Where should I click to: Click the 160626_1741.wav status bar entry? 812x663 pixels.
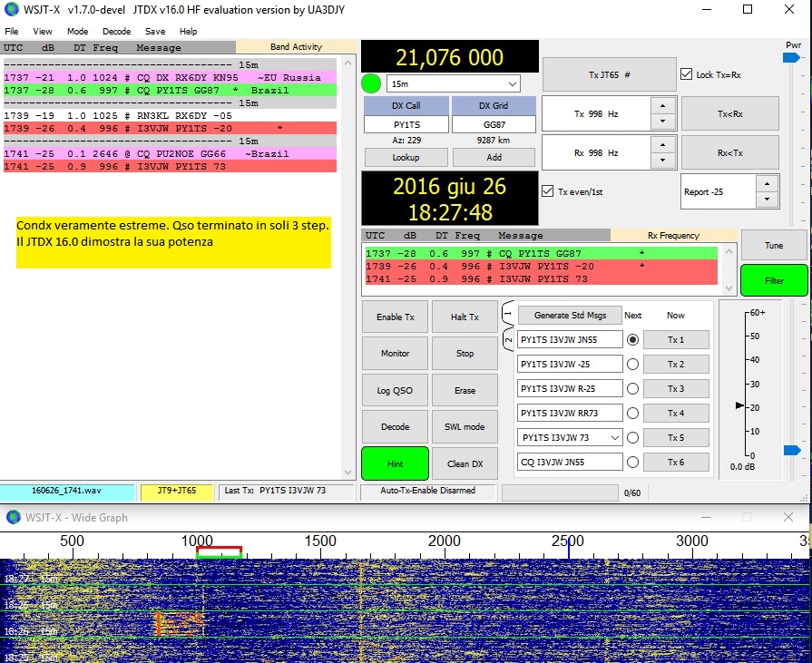(x=67, y=492)
